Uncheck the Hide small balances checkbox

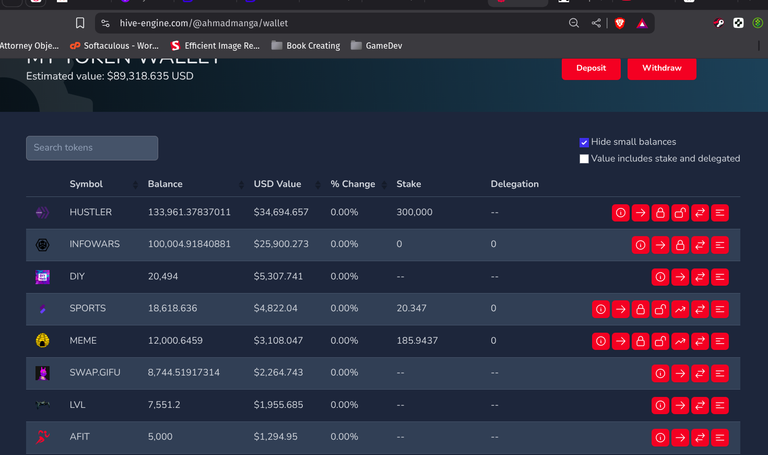point(584,143)
